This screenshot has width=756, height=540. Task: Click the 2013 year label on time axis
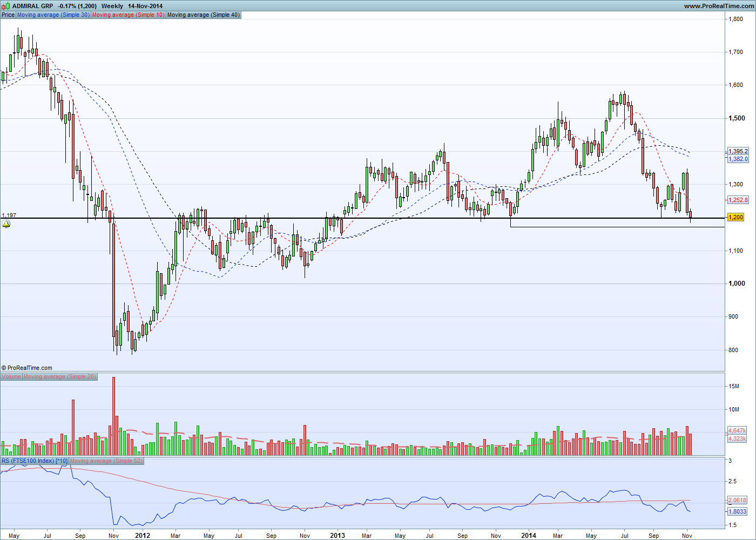point(337,536)
